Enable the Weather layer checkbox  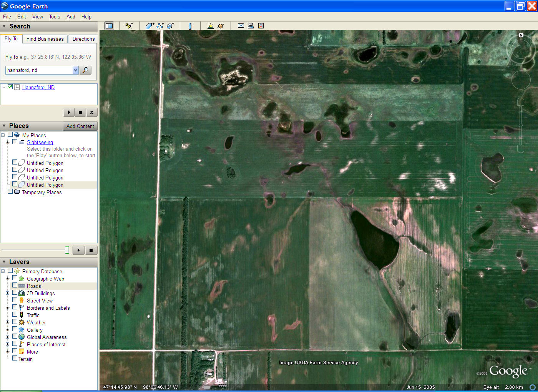[x=15, y=322]
